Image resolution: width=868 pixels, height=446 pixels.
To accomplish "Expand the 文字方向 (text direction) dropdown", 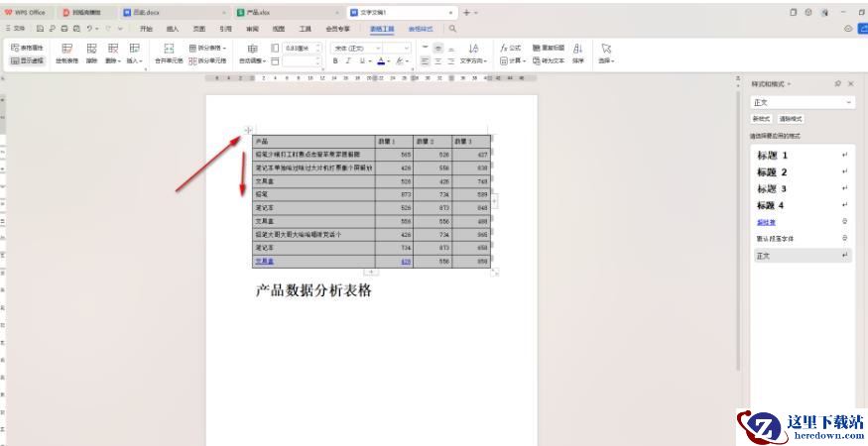I will [x=473, y=60].
